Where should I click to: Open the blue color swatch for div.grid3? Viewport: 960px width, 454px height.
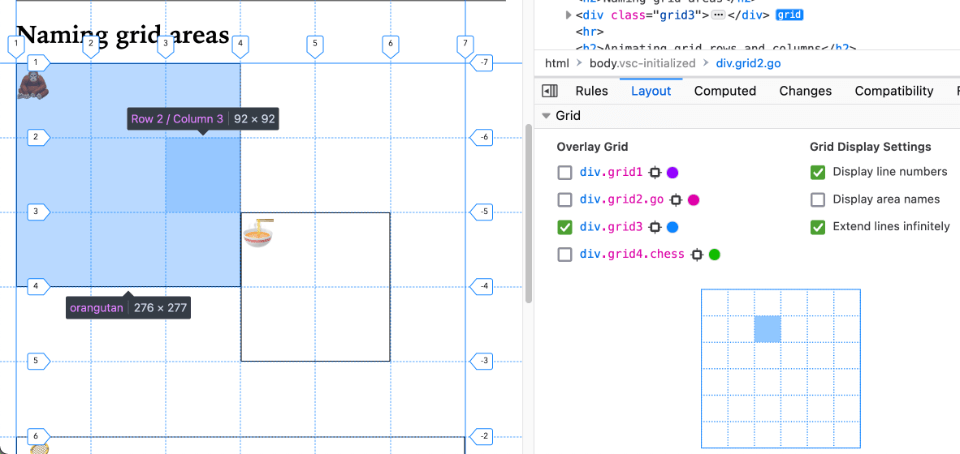pos(672,227)
